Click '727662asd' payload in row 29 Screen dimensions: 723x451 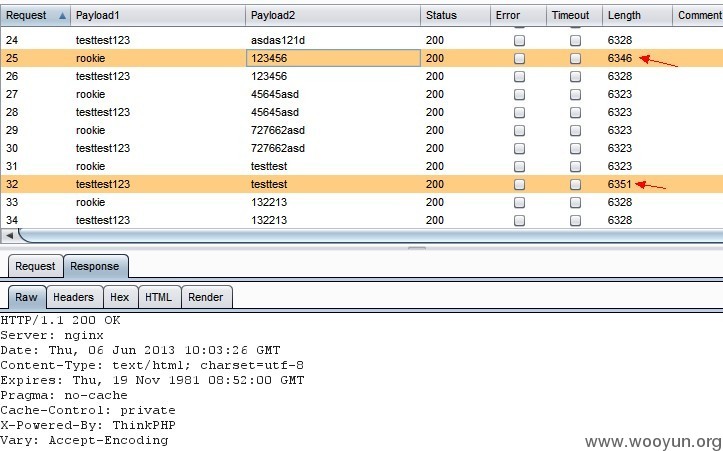[278, 131]
